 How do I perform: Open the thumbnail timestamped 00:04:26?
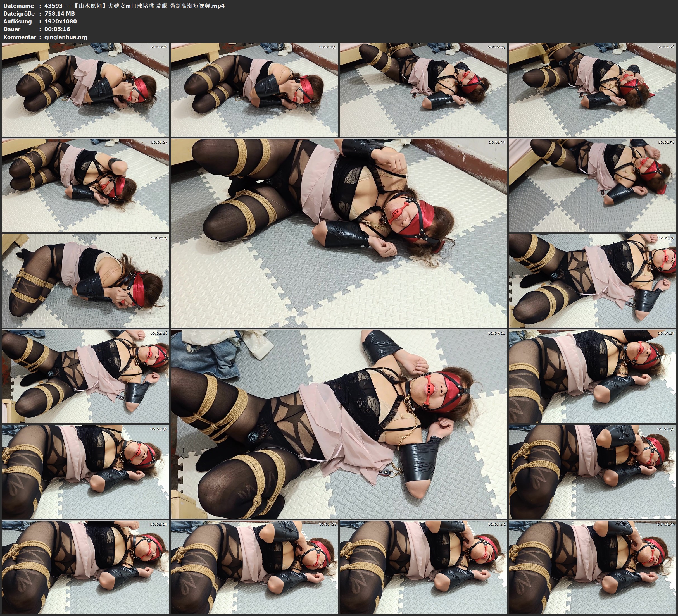coord(254,567)
